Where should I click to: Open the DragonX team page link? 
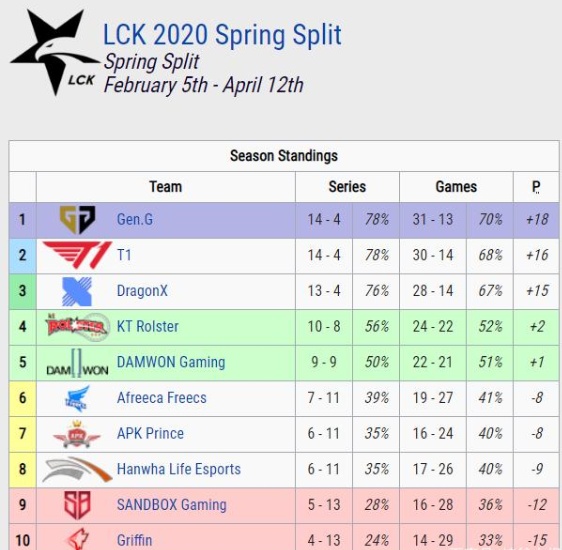click(x=142, y=291)
